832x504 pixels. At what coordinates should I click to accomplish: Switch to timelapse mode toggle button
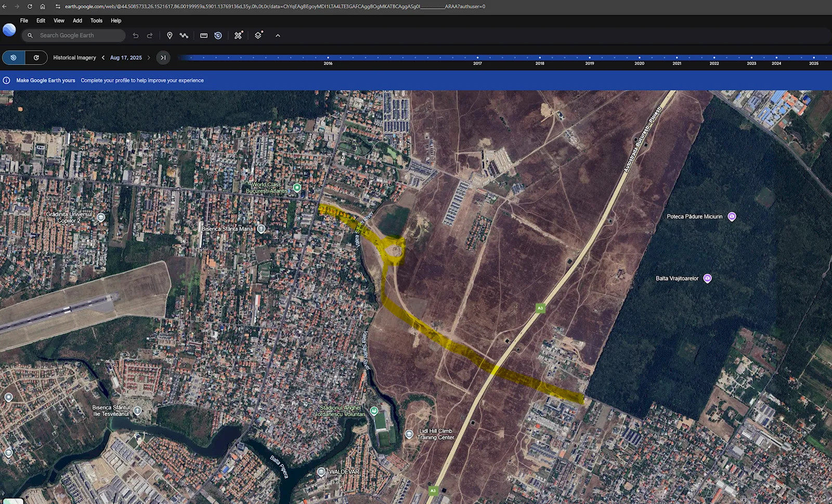[x=36, y=58]
